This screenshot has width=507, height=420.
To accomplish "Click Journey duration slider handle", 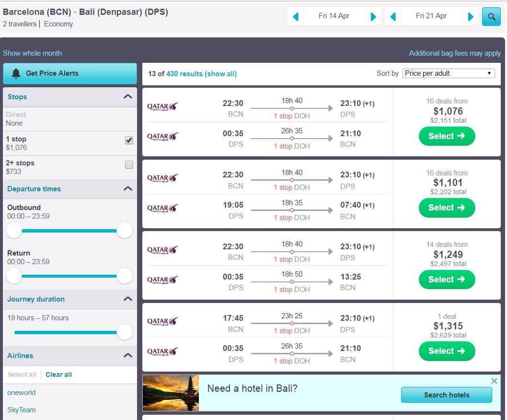I will pos(125,332).
